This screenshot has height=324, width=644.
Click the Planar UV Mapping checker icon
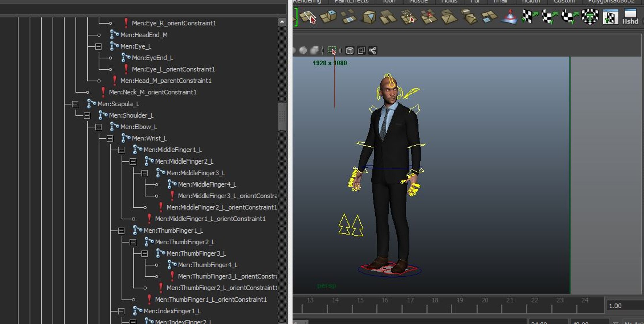(529, 17)
